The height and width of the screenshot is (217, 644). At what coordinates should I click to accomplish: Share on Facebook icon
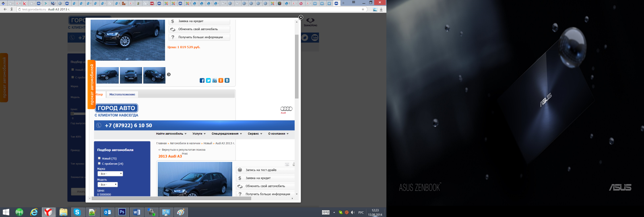(x=202, y=80)
